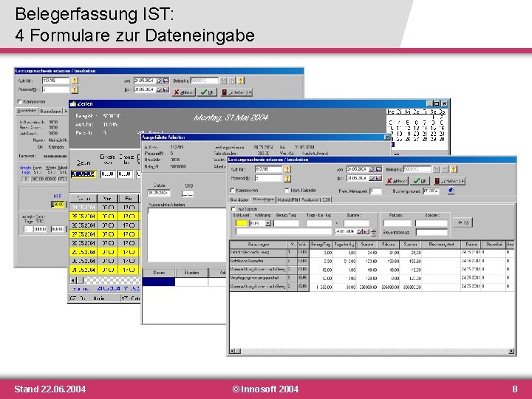532x399 pixels.
Task: Click the Betrag/Tag input field
Action: coord(287,223)
